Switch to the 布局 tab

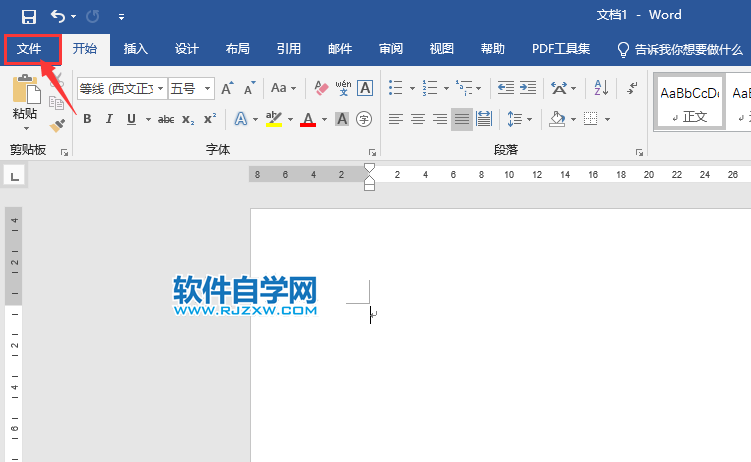(x=238, y=49)
